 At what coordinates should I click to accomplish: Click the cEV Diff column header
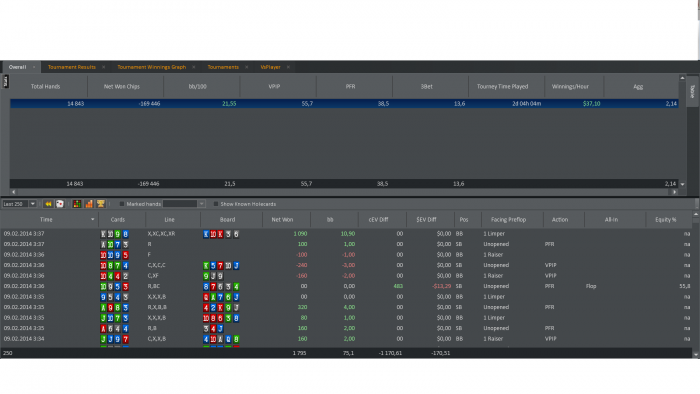pyautogui.click(x=378, y=220)
